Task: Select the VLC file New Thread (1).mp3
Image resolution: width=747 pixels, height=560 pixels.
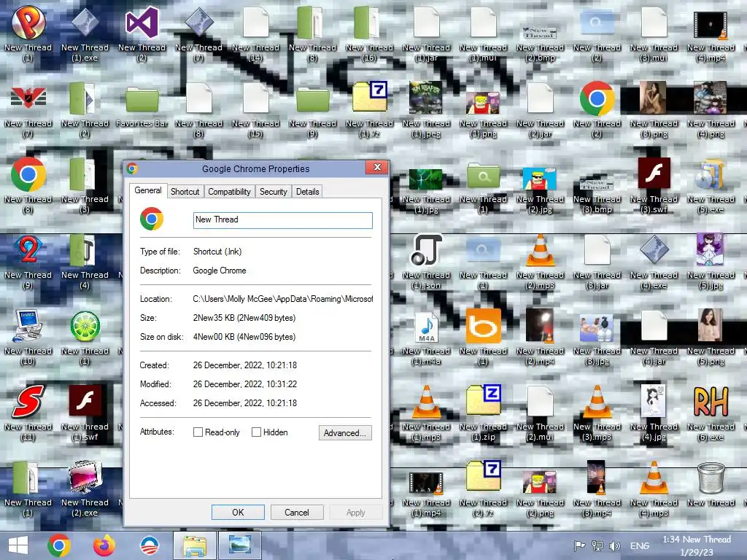Action: (426, 413)
